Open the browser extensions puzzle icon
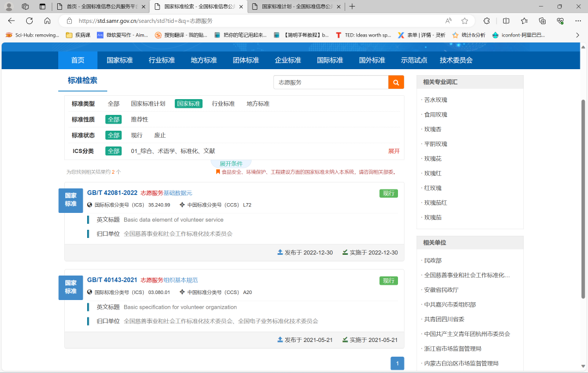The image size is (588, 373). point(487,21)
